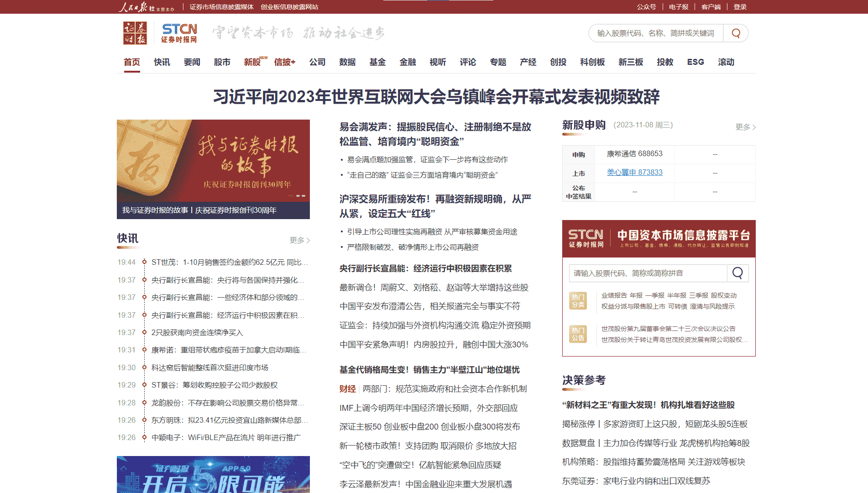
Task: Click 三季报 hot category link
Action: 698,296
